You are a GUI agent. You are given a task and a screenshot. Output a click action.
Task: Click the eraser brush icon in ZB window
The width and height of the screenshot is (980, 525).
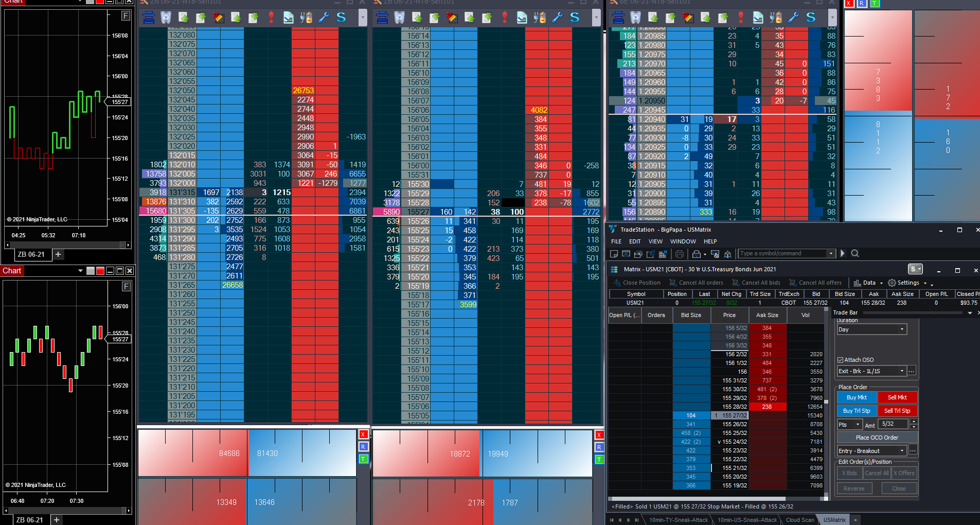pyautogui.click(x=452, y=18)
